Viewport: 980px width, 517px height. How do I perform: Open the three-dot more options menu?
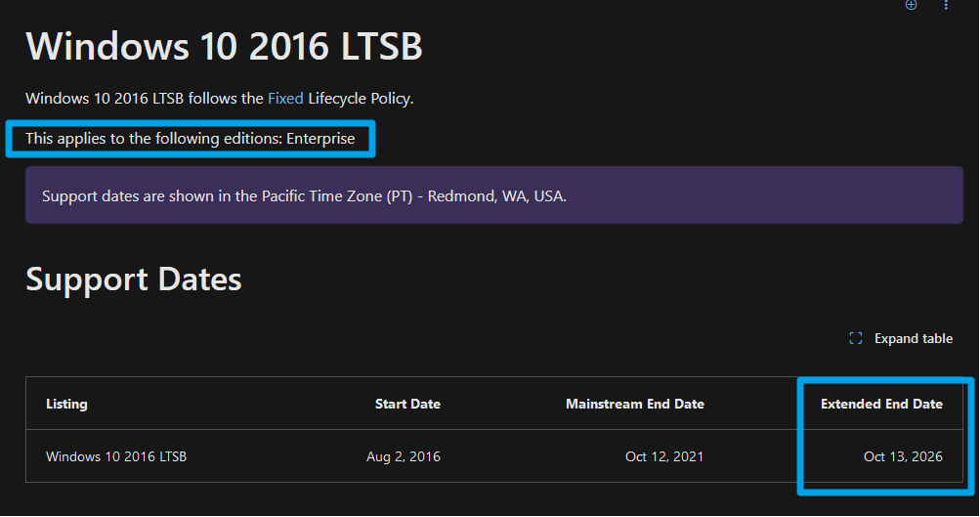pyautogui.click(x=946, y=5)
